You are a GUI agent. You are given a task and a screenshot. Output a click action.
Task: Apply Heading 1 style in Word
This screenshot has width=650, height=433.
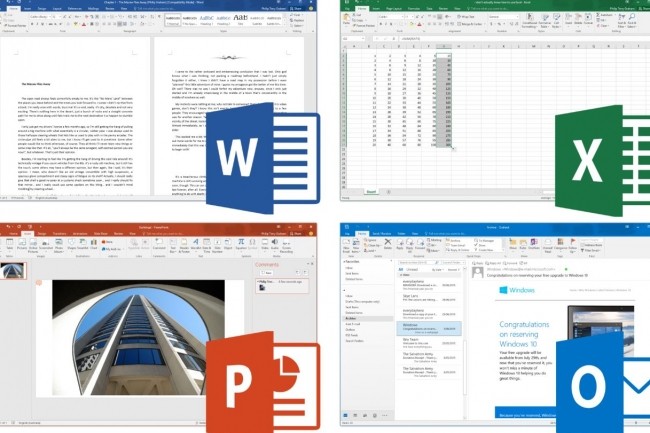coord(206,19)
